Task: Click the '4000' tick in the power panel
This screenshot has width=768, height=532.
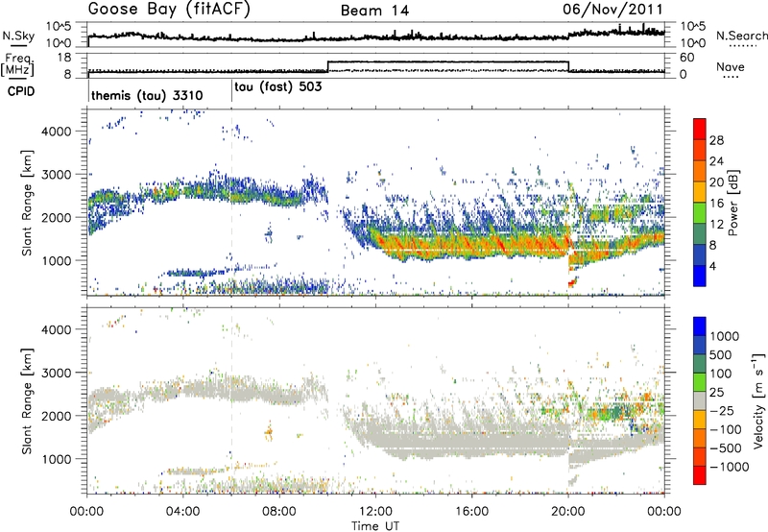Action: point(57,132)
